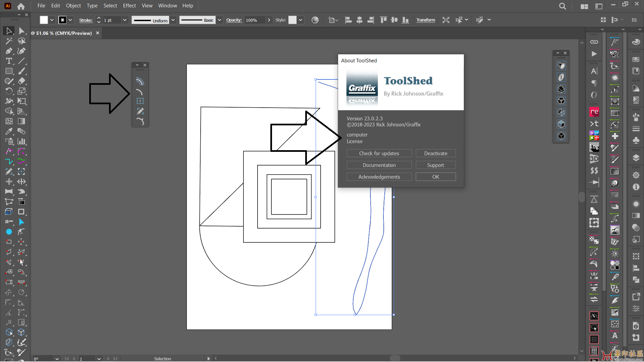Select the Eraser tool
The image size is (644, 362).
click(x=21, y=81)
